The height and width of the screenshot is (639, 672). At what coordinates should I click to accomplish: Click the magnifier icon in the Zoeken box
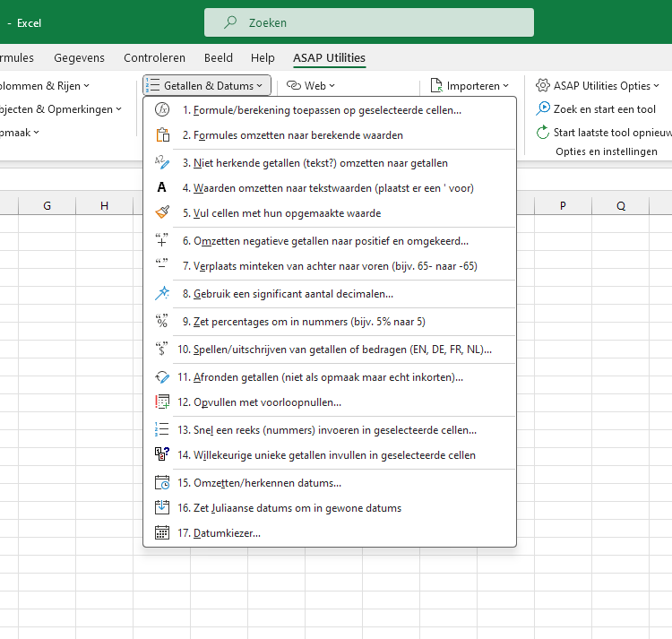coord(230,22)
